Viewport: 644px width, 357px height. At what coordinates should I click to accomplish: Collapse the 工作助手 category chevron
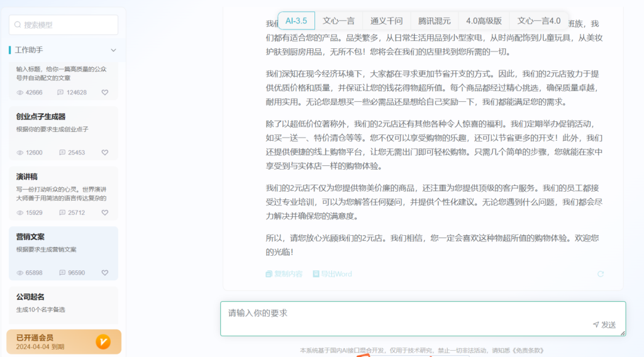[x=113, y=50]
